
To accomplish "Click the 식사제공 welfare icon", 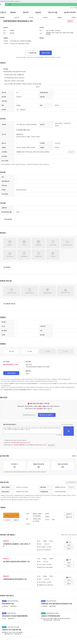I will [53, 254].
